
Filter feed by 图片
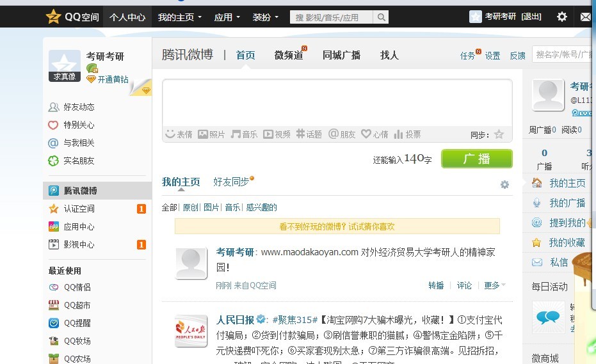[x=211, y=207]
